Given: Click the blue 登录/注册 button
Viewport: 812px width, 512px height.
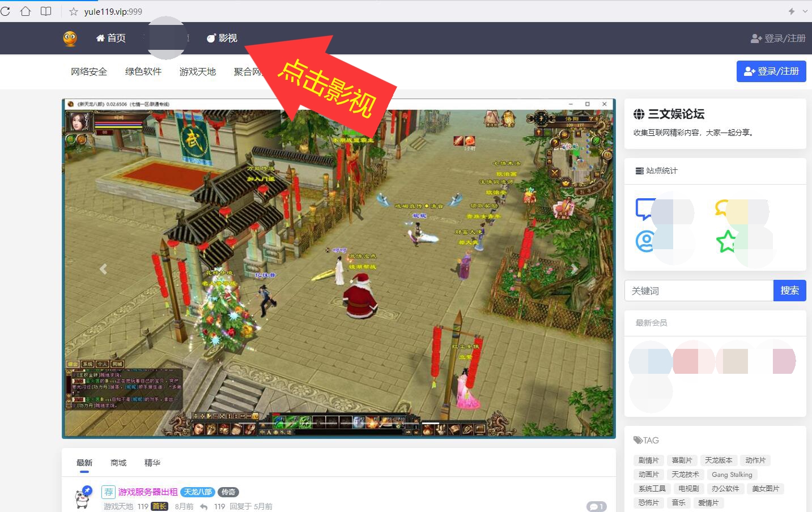Looking at the screenshot, I should (771, 71).
